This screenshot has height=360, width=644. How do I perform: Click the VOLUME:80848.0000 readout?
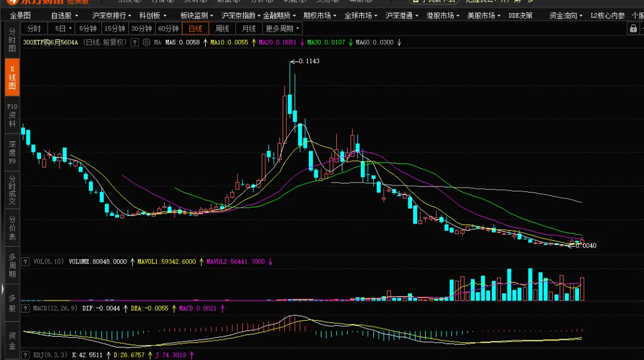97,262
